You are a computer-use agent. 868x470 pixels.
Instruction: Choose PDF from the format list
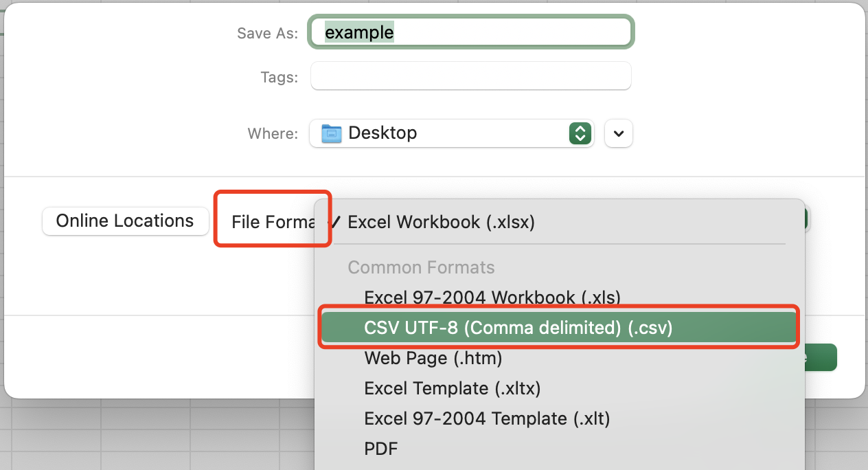point(559,449)
